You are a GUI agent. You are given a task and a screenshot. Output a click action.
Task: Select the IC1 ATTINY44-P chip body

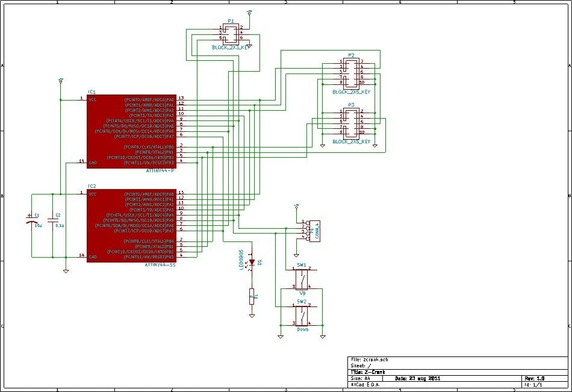pyautogui.click(x=131, y=130)
